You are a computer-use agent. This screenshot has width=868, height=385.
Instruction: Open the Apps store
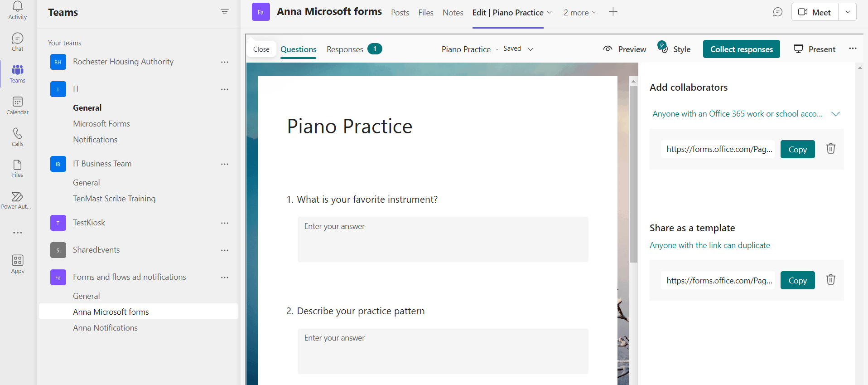[x=17, y=264]
